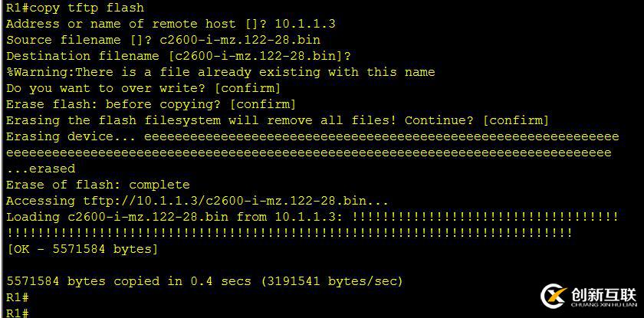The width and height of the screenshot is (644, 318).
Task: Click the second-to-last R1# prompt
Action: [x=17, y=297]
